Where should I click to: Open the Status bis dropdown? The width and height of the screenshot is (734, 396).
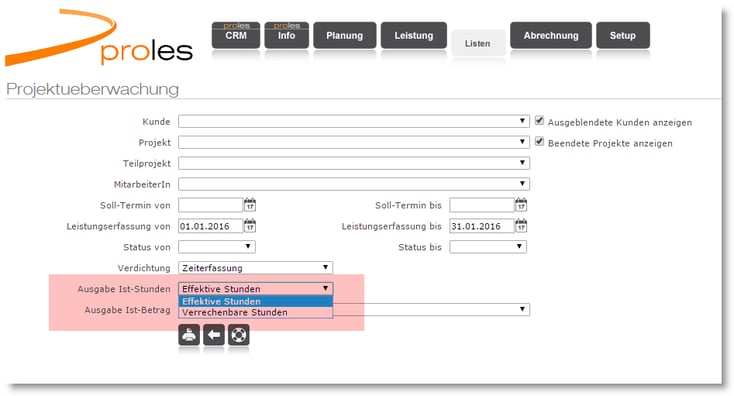tap(488, 247)
